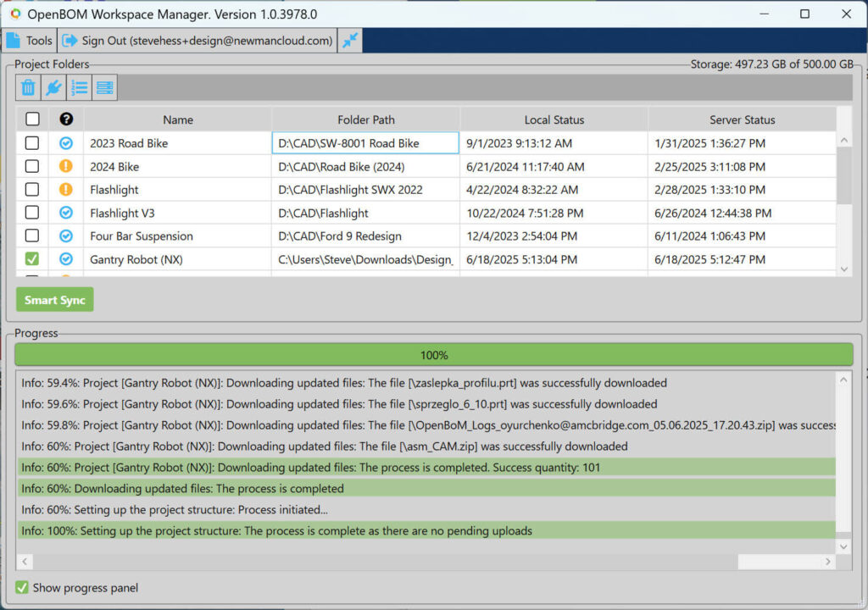The height and width of the screenshot is (610, 868).
Task: Click the question mark help icon in table header
Action: [x=66, y=119]
